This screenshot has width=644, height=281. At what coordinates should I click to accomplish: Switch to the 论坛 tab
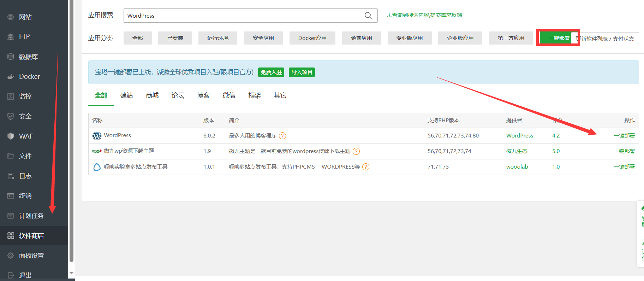(178, 95)
